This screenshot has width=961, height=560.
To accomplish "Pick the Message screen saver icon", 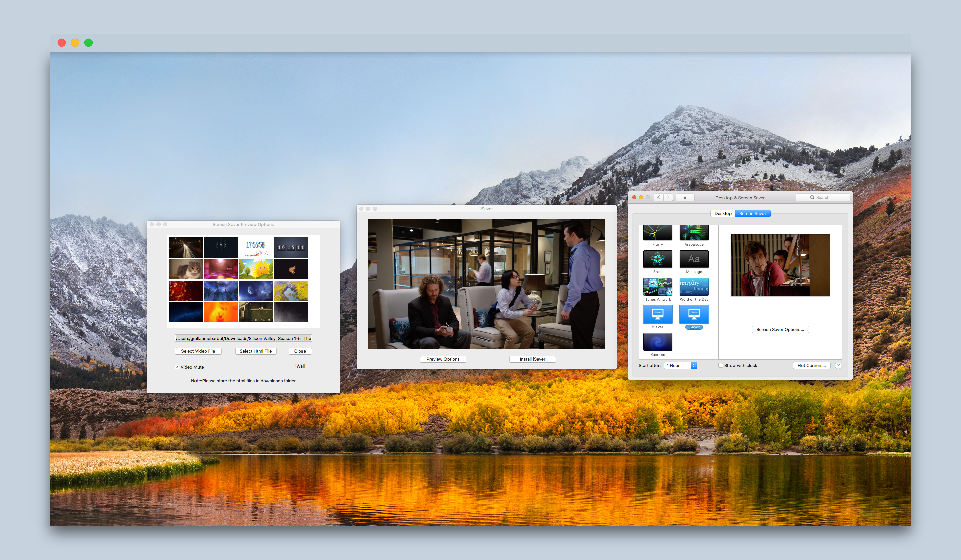I will click(x=694, y=259).
